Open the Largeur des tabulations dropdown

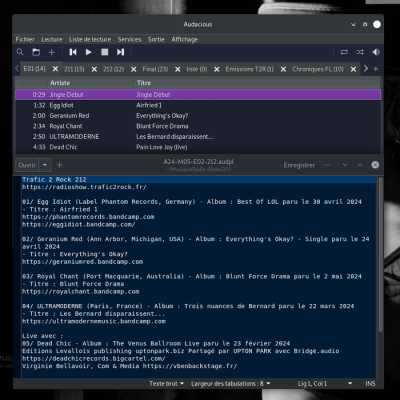coord(230,384)
